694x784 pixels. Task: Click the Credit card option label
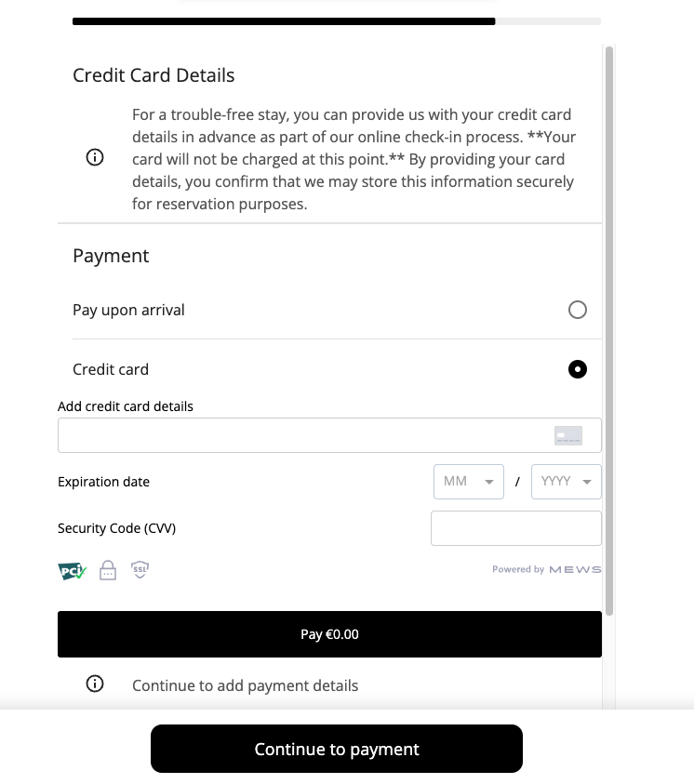tap(111, 369)
